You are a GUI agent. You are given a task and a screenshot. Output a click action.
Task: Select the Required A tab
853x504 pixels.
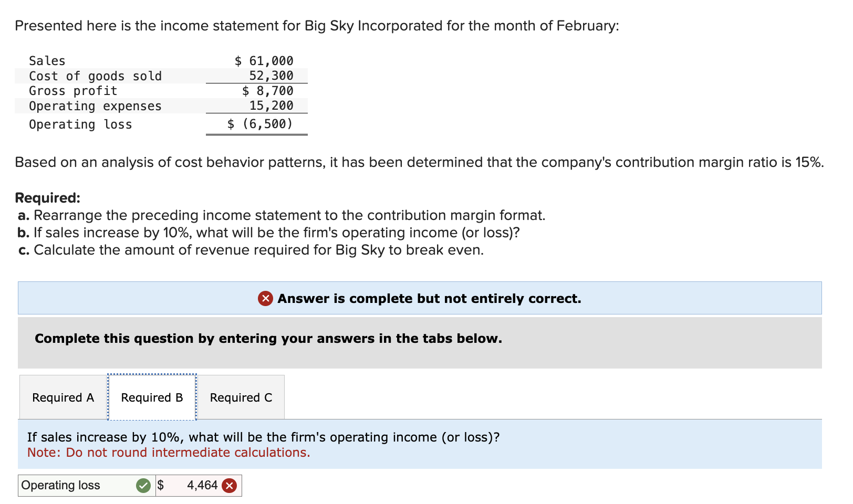63,397
